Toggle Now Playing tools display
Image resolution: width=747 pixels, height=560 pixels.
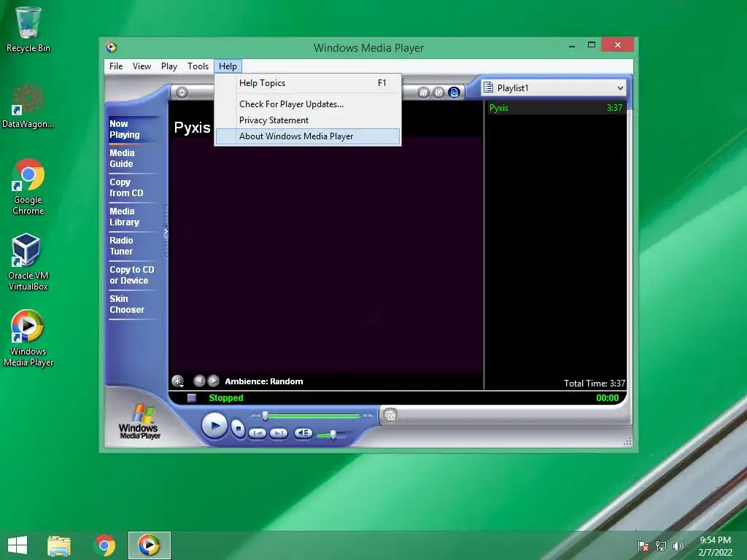423,93
